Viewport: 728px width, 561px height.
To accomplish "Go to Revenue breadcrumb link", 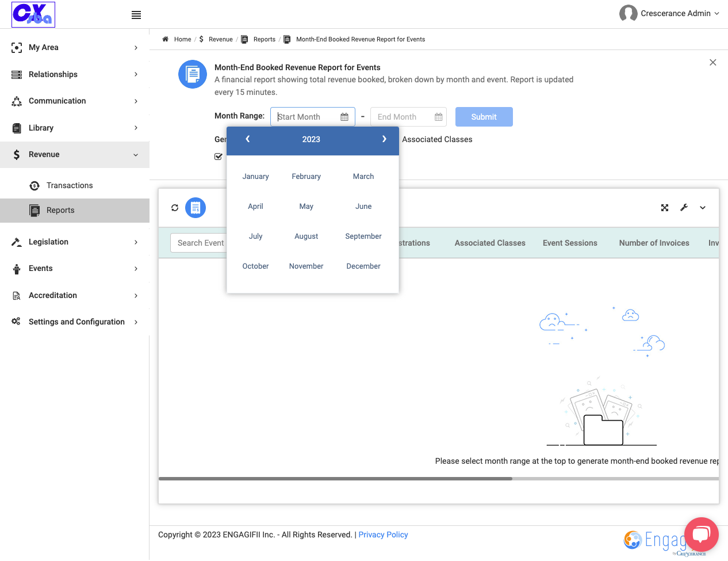I will 220,40.
